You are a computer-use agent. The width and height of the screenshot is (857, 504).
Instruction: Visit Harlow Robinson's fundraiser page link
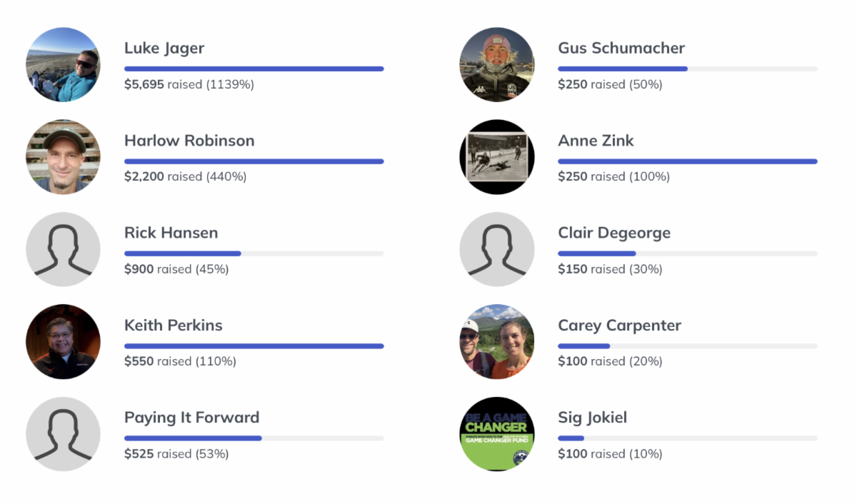tap(189, 141)
